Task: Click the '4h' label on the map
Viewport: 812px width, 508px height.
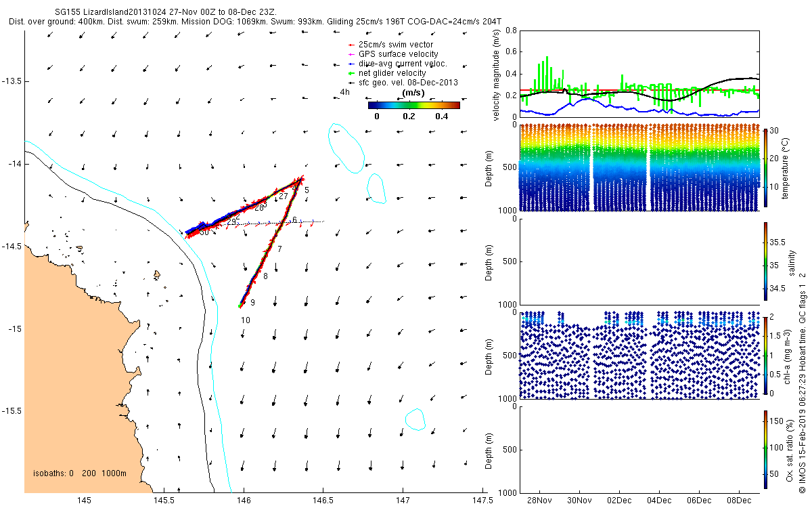Action: click(x=345, y=92)
